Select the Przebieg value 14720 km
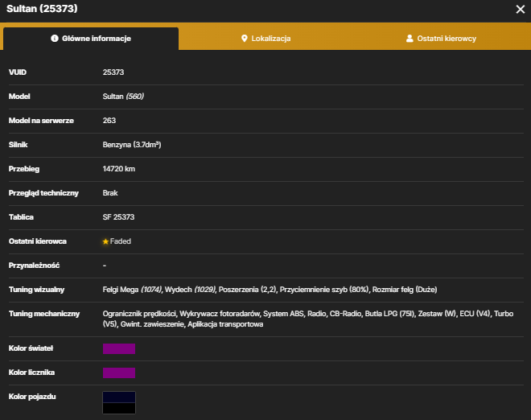 [x=119, y=169]
